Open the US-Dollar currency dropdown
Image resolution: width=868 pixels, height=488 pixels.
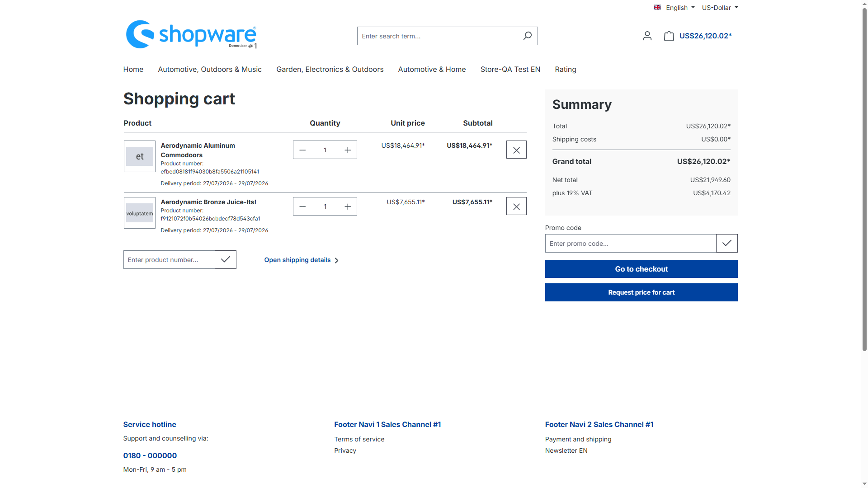point(720,8)
